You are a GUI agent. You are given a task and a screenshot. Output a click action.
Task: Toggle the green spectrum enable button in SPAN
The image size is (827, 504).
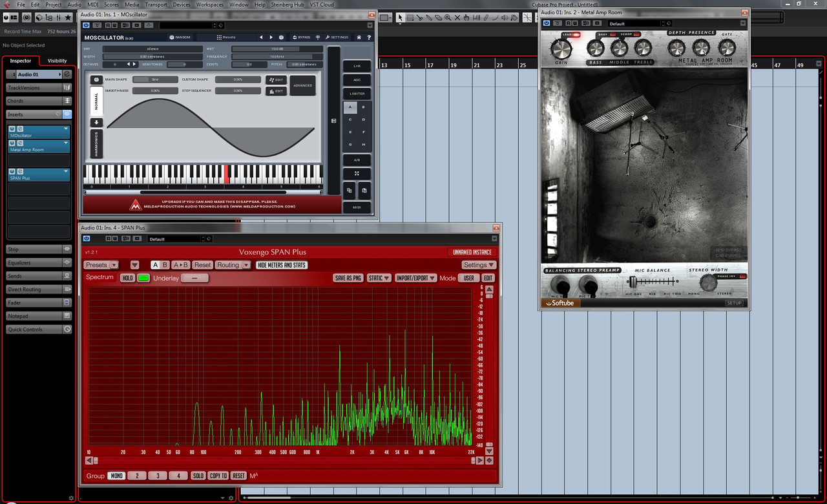(x=143, y=278)
